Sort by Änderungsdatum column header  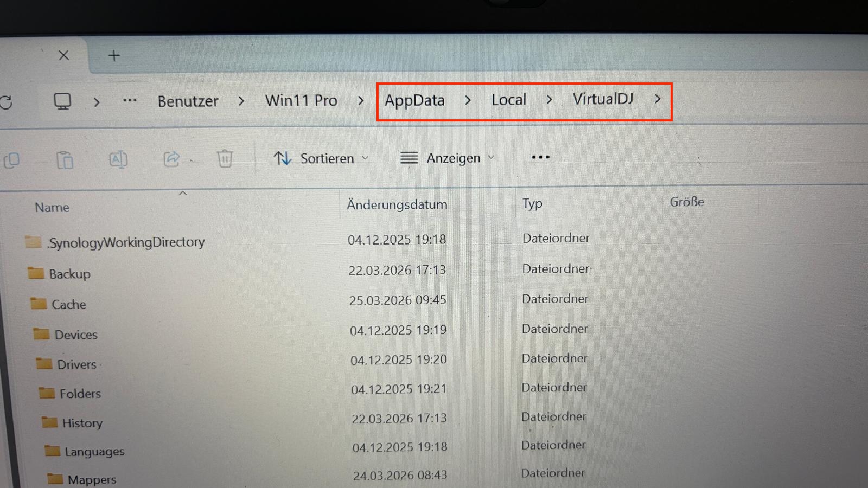point(397,204)
